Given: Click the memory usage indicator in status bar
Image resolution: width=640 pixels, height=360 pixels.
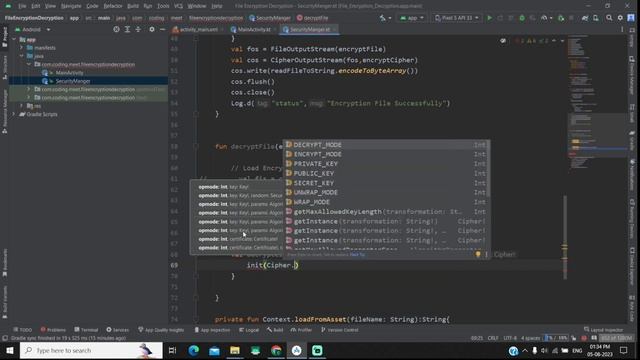Looking at the screenshot, I should (616, 338).
